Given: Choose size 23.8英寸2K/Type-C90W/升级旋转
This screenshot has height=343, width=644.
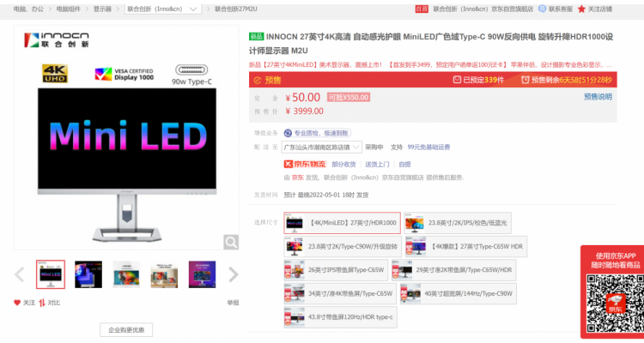Looking at the screenshot, I should tap(343, 247).
